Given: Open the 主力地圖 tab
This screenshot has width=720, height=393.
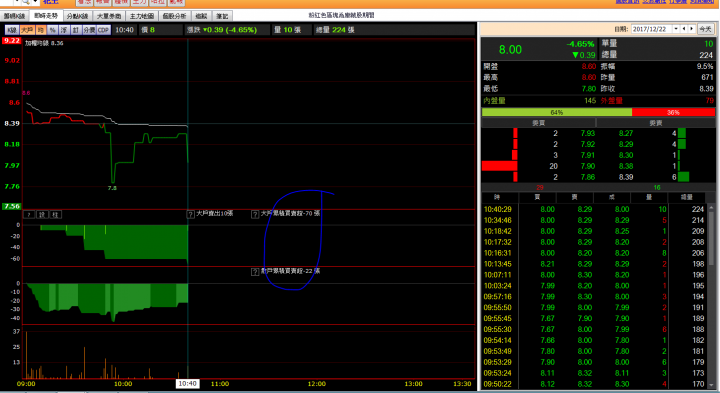Looking at the screenshot, I should click(x=141, y=16).
